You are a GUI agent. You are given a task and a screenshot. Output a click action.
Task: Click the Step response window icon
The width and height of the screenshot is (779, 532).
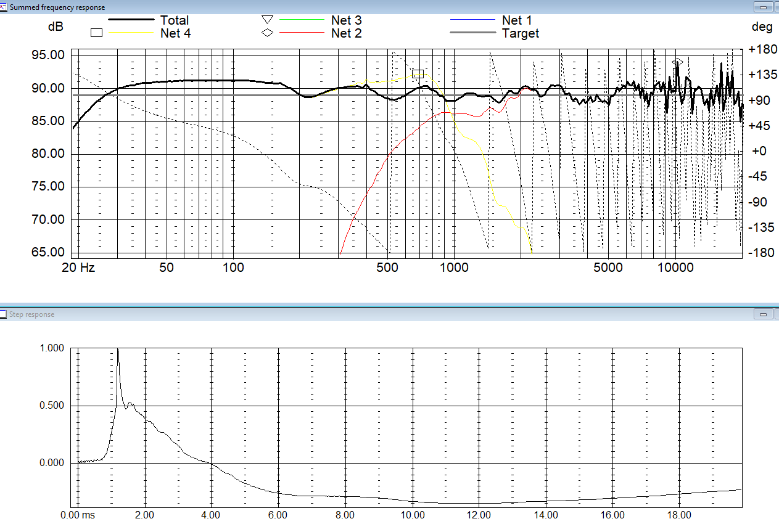[4, 314]
